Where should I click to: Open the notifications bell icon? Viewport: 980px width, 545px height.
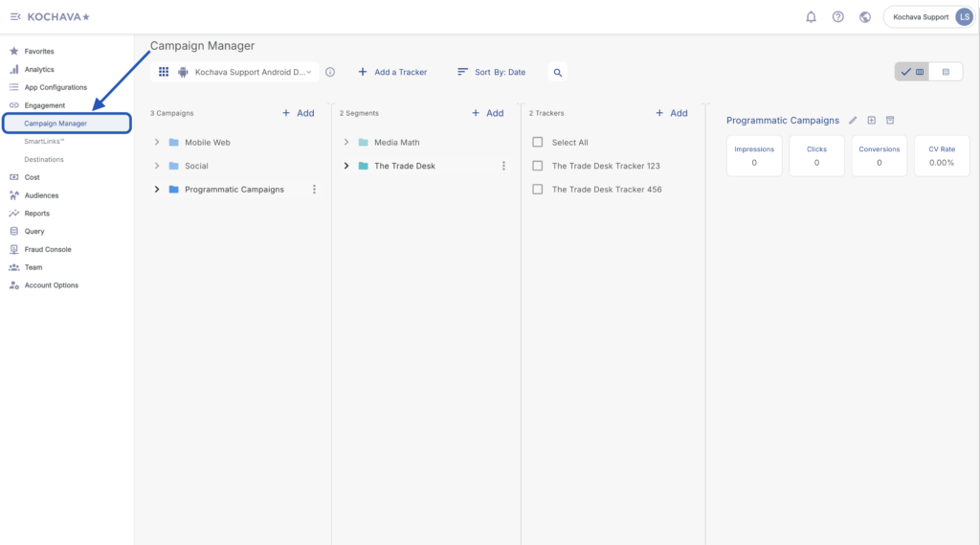pos(811,17)
